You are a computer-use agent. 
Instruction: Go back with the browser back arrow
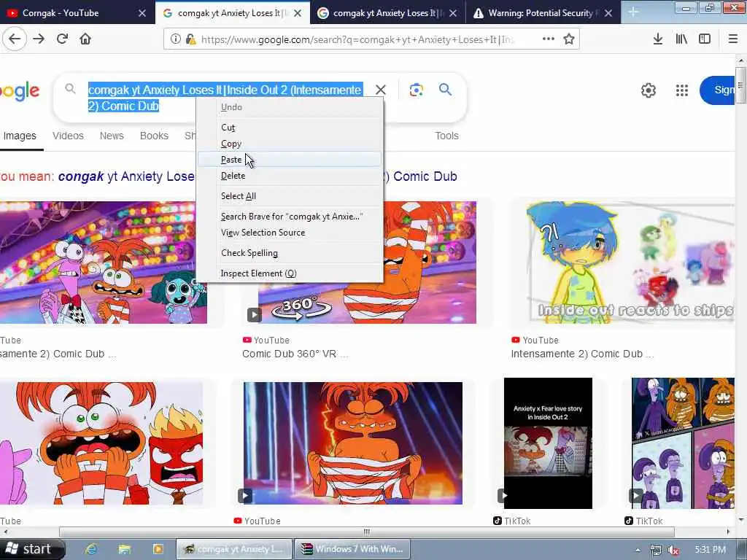15,39
